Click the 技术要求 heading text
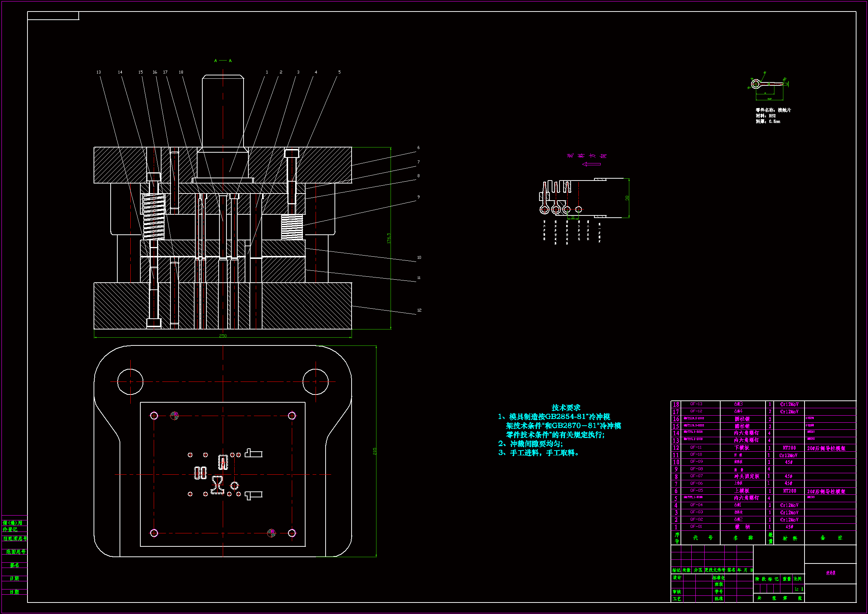 pos(565,407)
